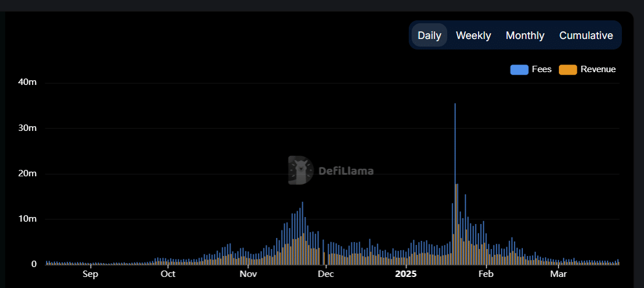Toggle the Fees series via its label
This screenshot has width=644, height=288.
pos(542,70)
